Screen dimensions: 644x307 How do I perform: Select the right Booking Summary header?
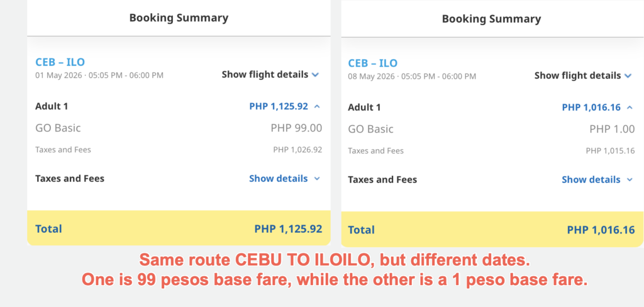(491, 19)
